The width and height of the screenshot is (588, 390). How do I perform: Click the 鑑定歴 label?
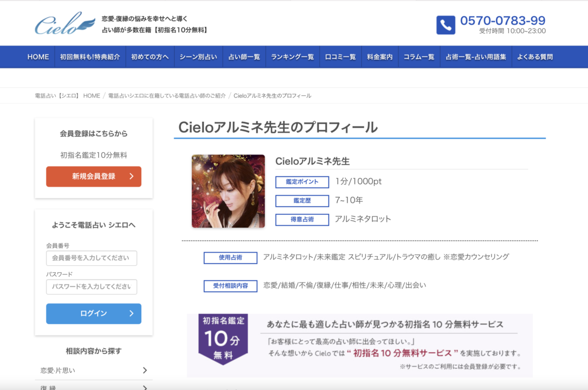point(302,200)
